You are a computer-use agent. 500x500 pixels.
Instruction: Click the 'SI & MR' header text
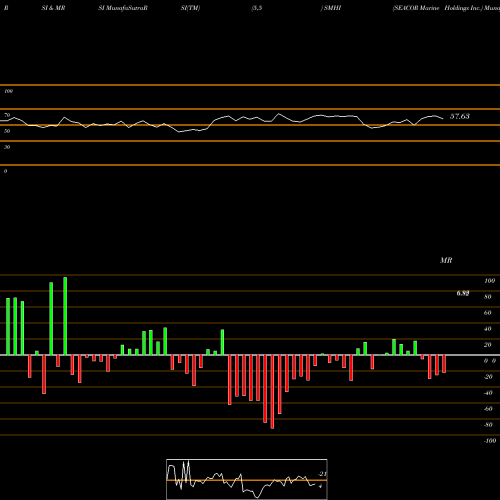click(53, 8)
